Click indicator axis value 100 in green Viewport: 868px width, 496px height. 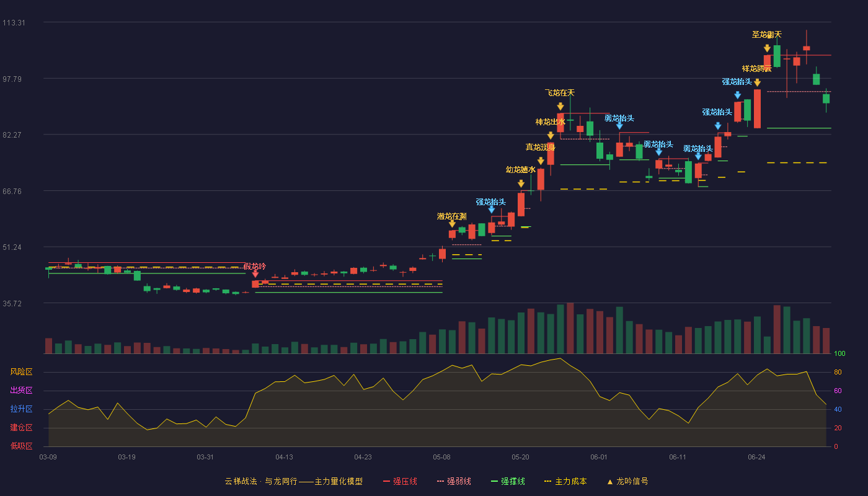[x=839, y=354]
